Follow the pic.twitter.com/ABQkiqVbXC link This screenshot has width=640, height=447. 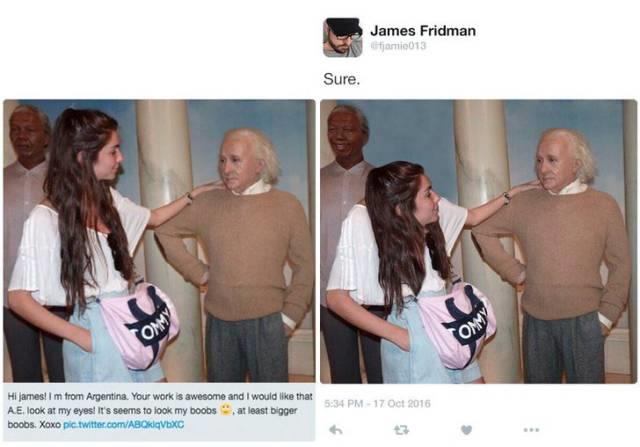click(124, 425)
